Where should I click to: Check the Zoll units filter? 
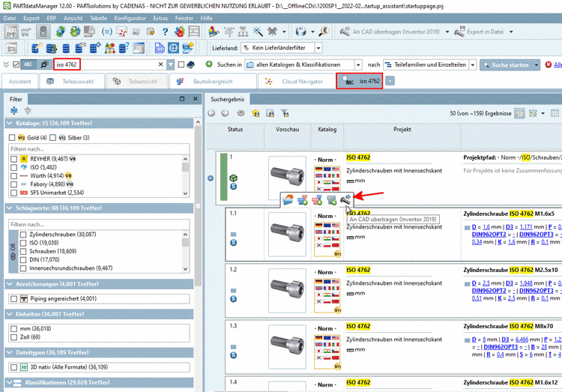click(x=13, y=337)
